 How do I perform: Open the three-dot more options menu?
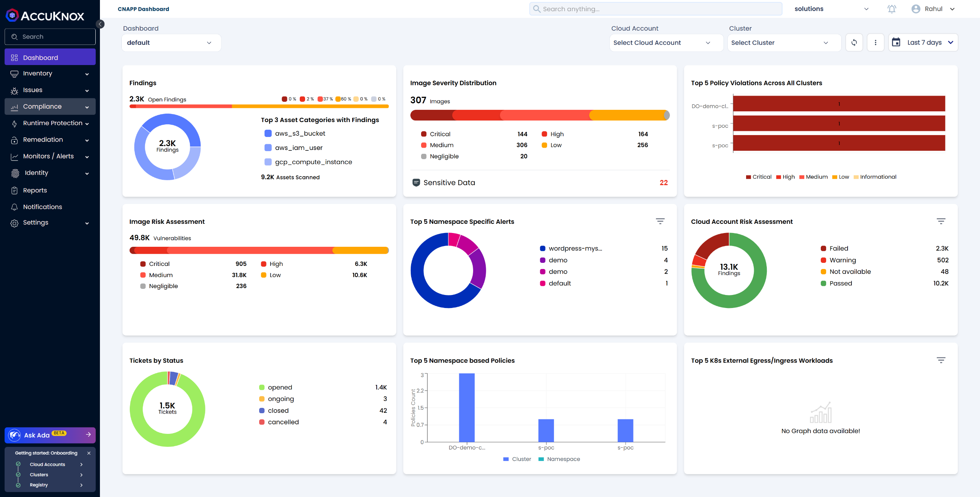click(875, 42)
